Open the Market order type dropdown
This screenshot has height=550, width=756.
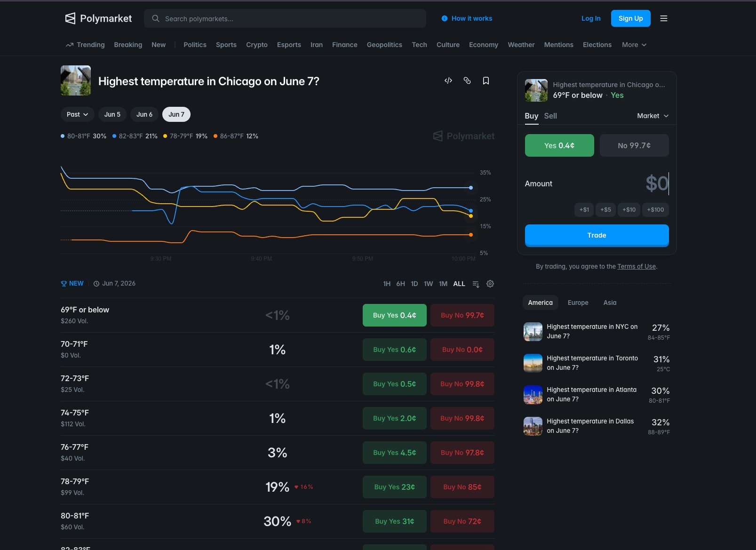pyautogui.click(x=653, y=116)
